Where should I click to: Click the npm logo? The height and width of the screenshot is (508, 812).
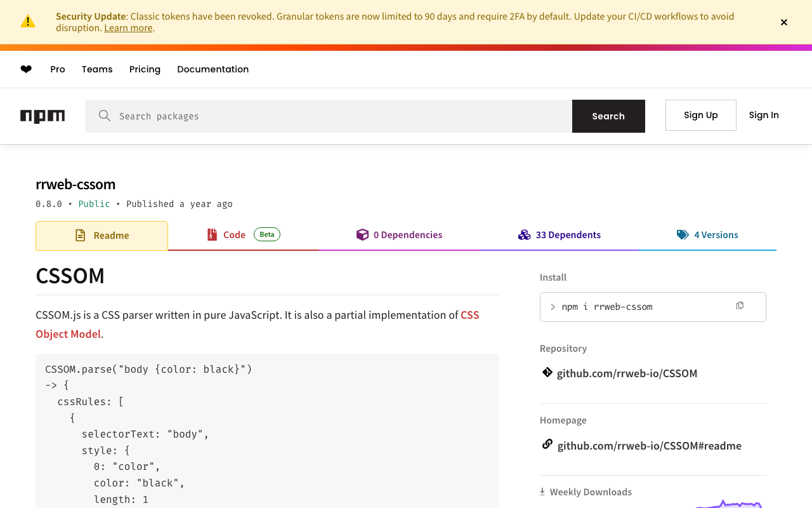[43, 116]
